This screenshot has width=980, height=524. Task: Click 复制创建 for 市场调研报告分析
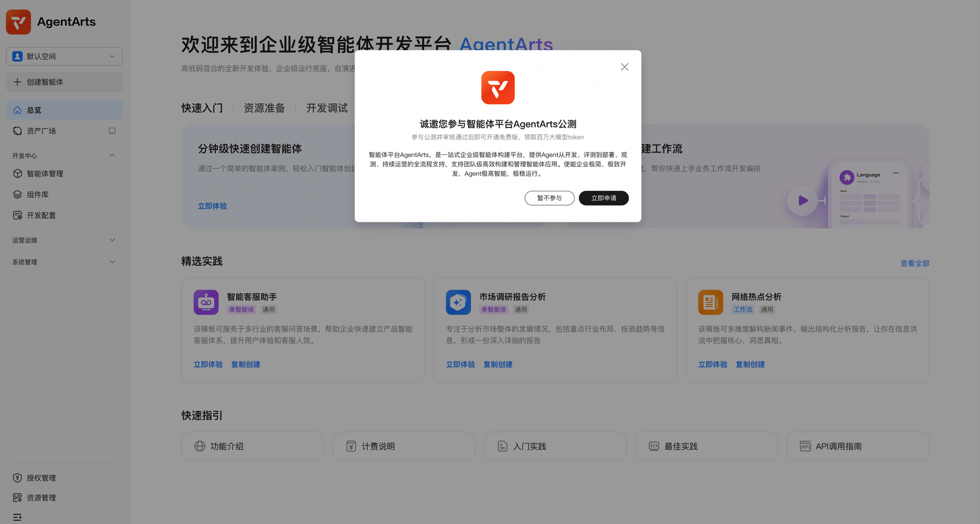[x=498, y=365]
